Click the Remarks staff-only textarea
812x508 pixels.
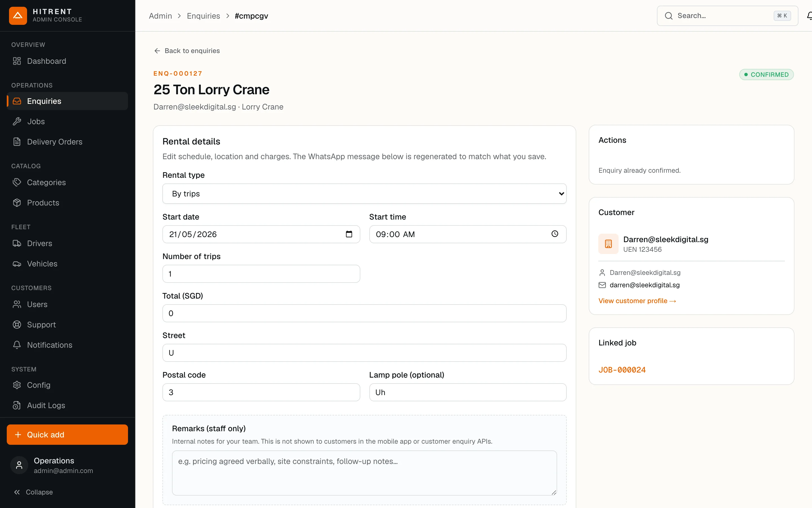364,473
